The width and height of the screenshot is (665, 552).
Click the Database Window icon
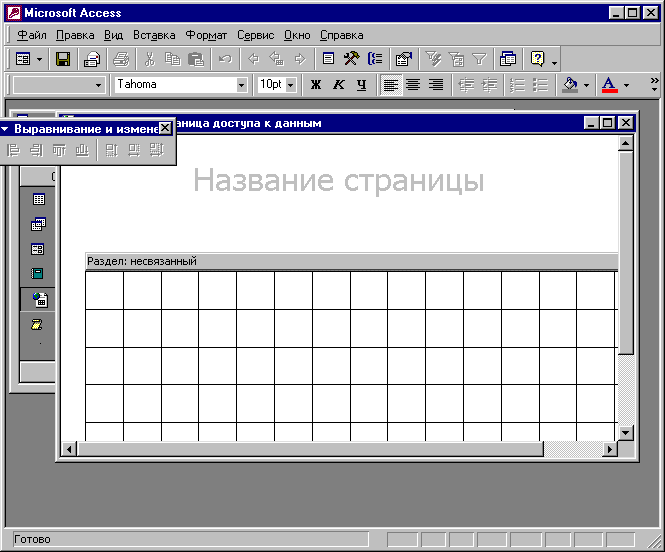[508, 59]
